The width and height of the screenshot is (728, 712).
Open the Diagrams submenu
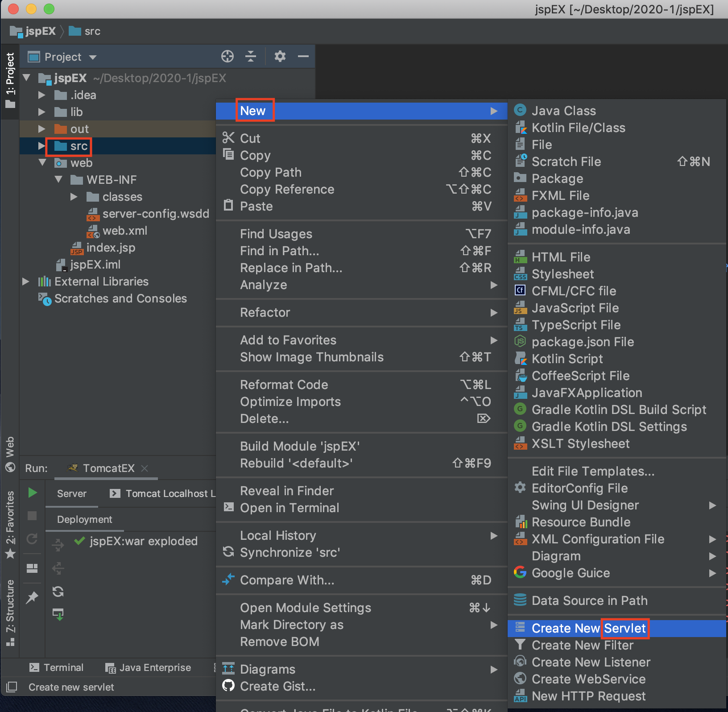[x=361, y=669]
